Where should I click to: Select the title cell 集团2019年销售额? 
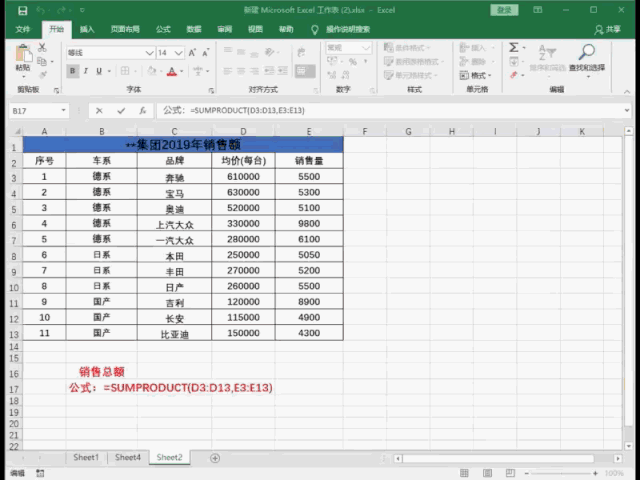click(x=183, y=145)
